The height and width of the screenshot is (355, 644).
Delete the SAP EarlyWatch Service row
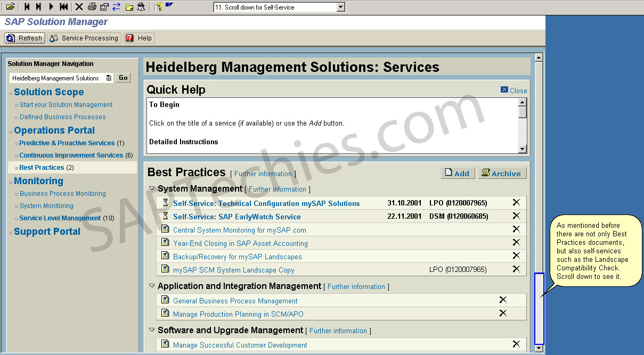(x=516, y=216)
